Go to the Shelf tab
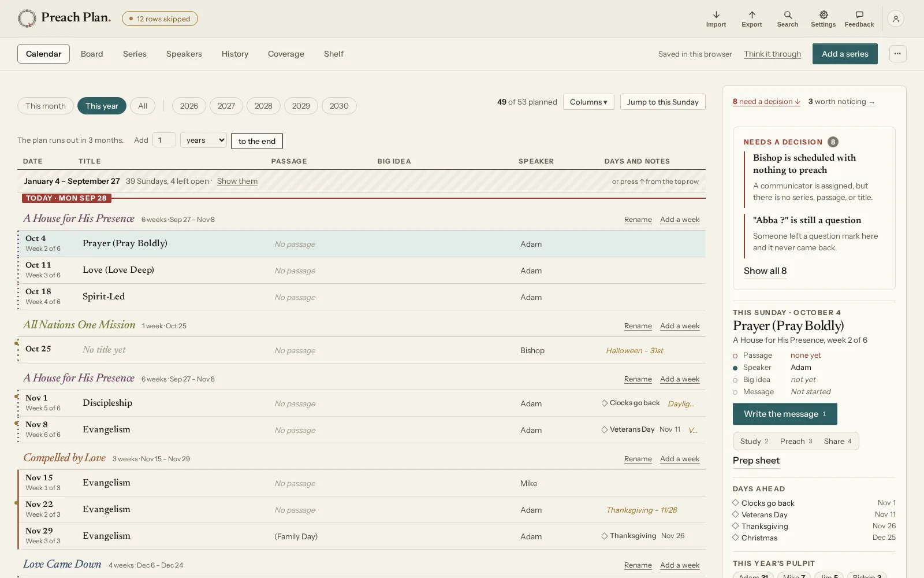This screenshot has height=578, width=924. 333,54
